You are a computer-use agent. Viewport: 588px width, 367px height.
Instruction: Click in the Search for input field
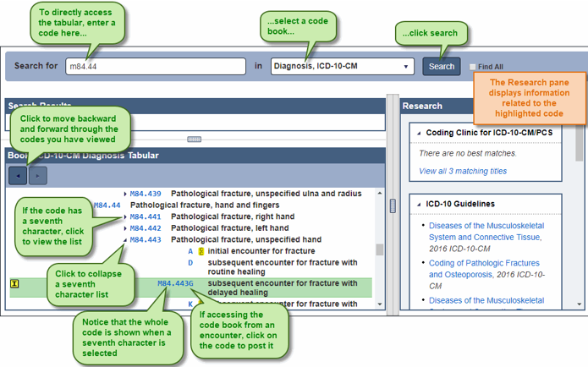tap(156, 66)
